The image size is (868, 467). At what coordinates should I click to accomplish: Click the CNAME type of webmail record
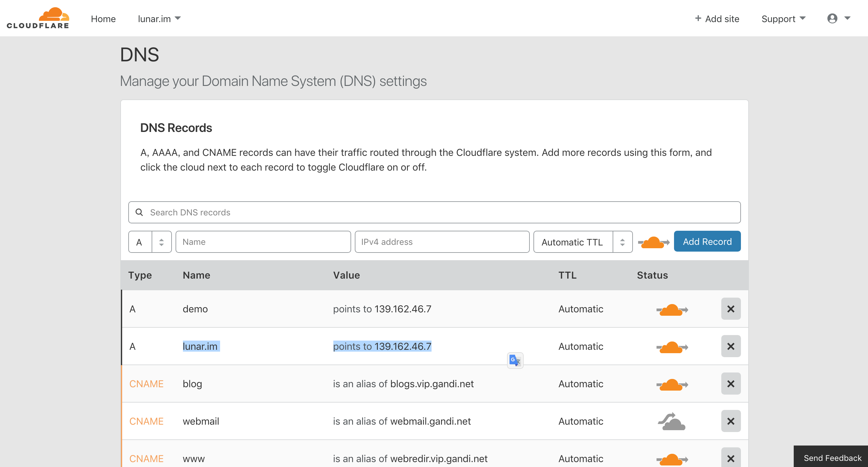(146, 421)
